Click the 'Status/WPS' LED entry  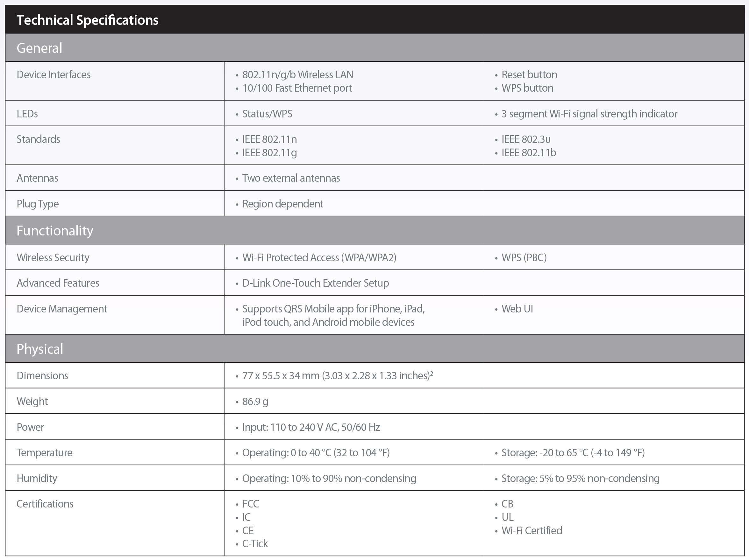pos(267,114)
